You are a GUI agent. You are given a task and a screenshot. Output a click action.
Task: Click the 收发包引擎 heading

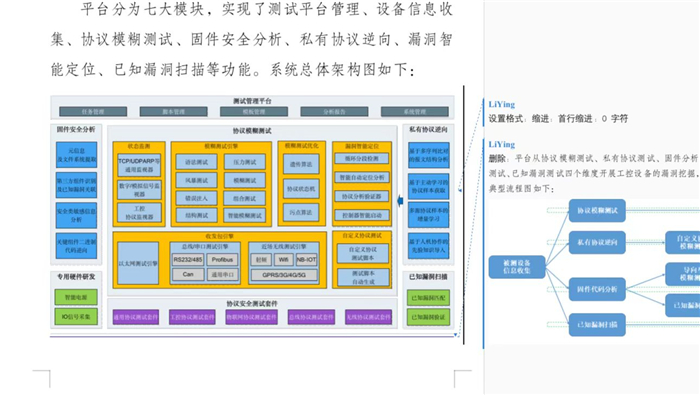tap(219, 236)
